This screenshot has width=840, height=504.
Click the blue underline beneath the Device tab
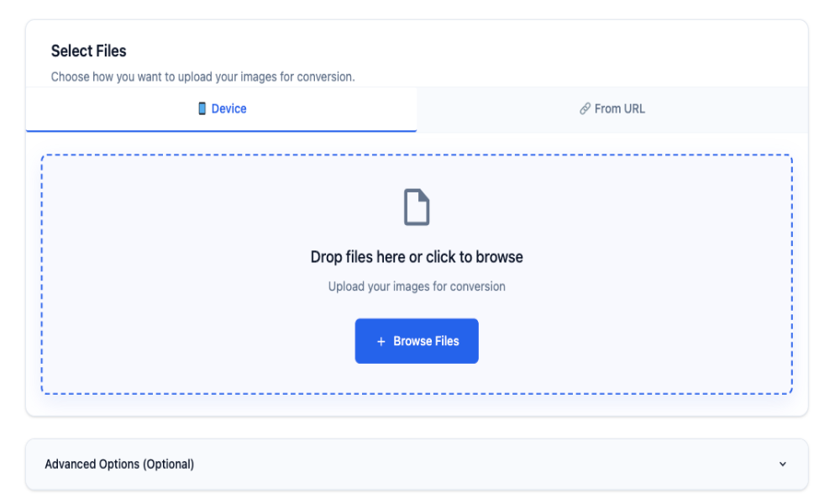[221, 131]
